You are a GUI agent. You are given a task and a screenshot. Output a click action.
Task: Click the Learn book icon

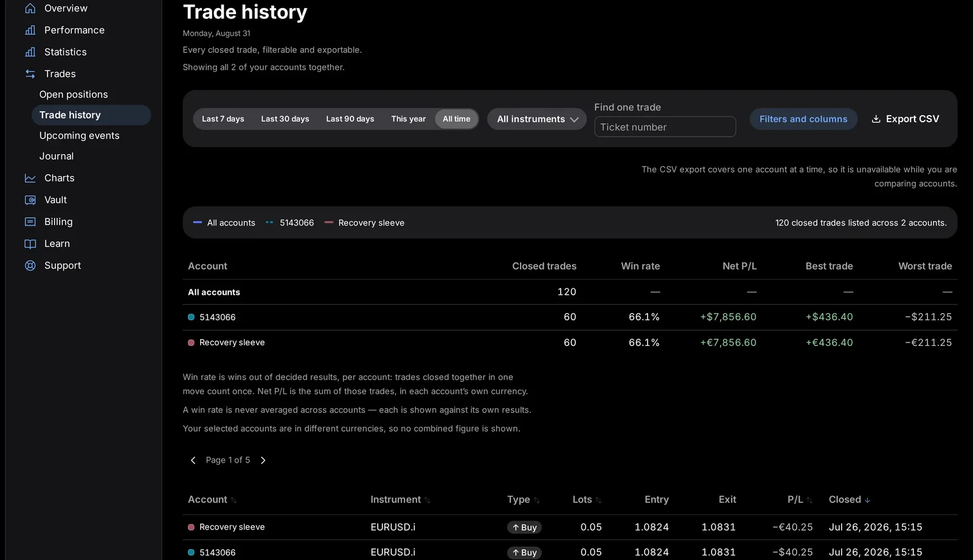click(30, 244)
